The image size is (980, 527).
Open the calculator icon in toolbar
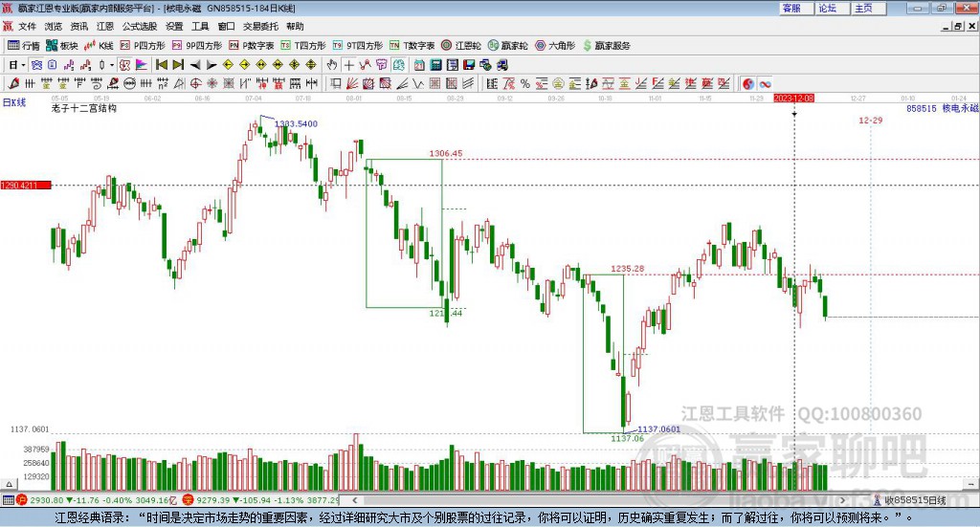[435, 65]
